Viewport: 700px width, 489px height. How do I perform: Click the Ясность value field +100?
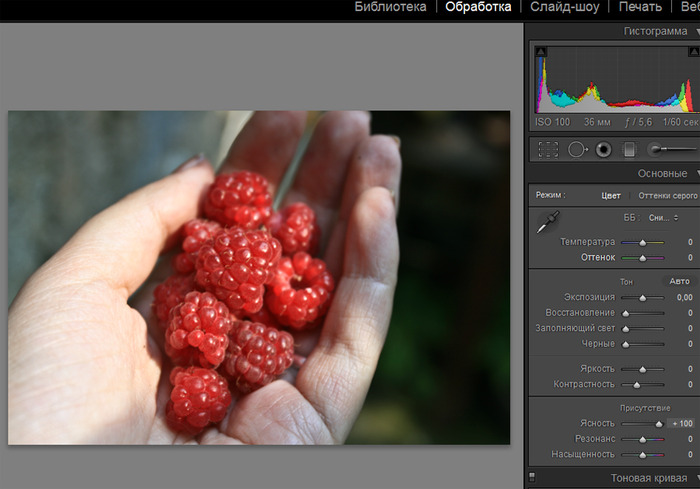pyautogui.click(x=682, y=423)
